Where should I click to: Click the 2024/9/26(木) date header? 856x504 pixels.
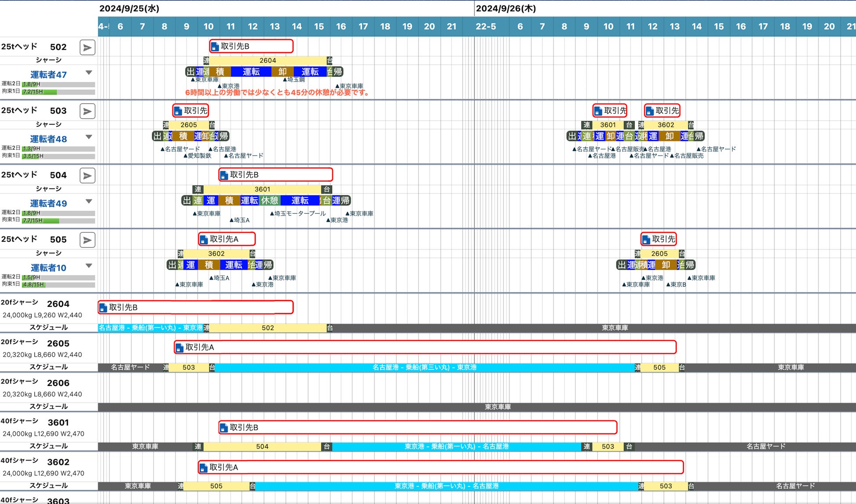pyautogui.click(x=506, y=8)
